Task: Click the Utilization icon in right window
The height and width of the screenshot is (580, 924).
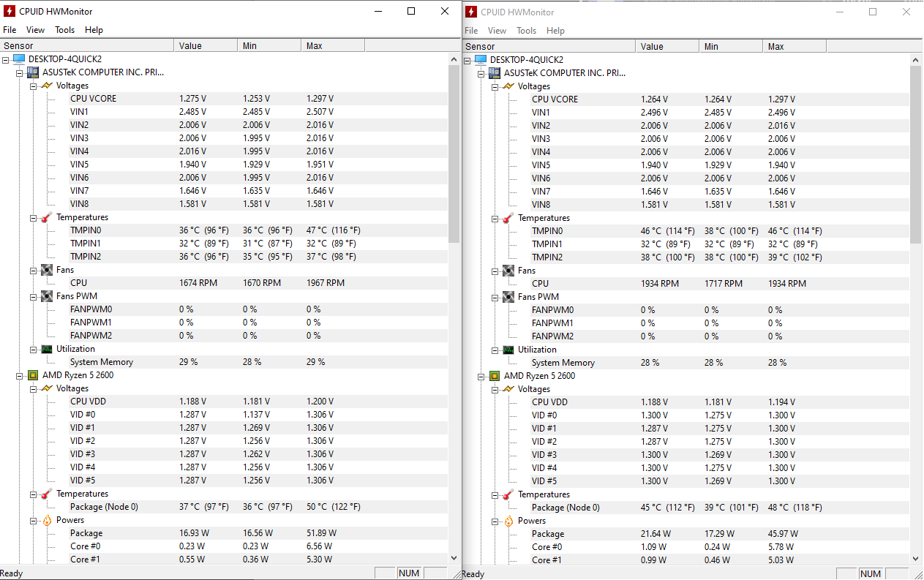Action: pyautogui.click(x=508, y=350)
